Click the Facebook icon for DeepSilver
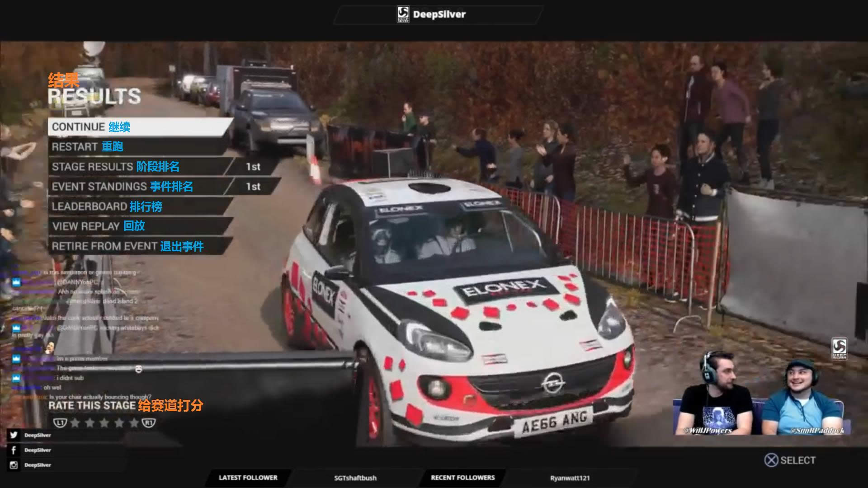The height and width of the screenshot is (488, 868). (x=14, y=450)
